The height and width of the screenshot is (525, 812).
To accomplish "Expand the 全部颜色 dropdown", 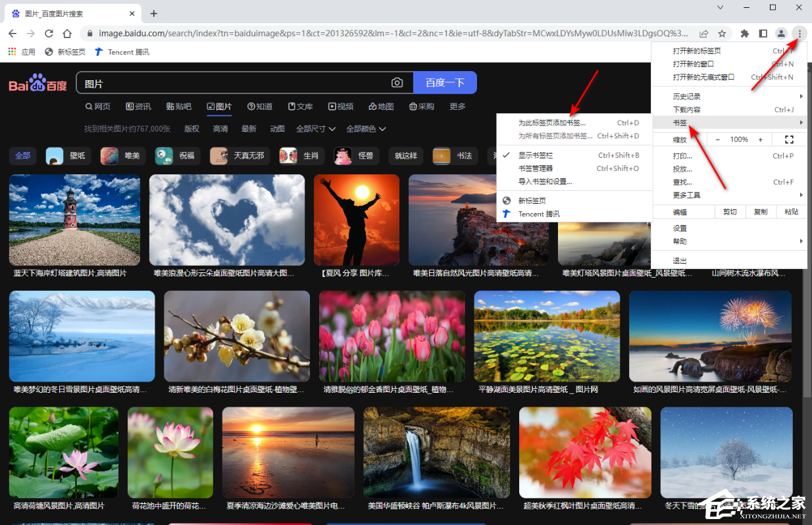I will point(366,129).
